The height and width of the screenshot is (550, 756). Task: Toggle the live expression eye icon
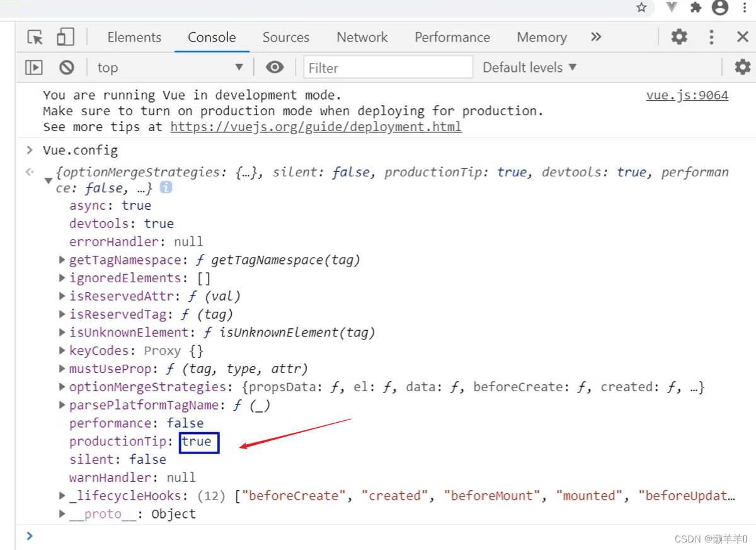coord(275,67)
